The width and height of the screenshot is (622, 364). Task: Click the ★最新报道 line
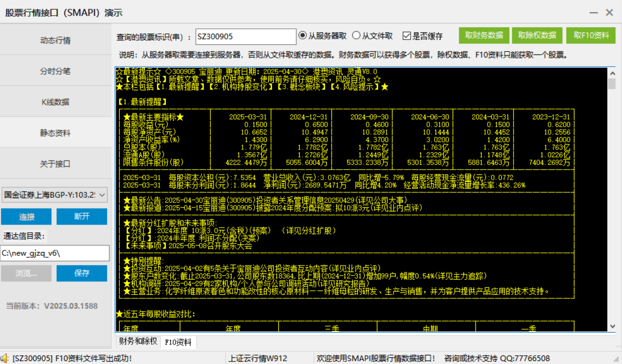[273, 208]
